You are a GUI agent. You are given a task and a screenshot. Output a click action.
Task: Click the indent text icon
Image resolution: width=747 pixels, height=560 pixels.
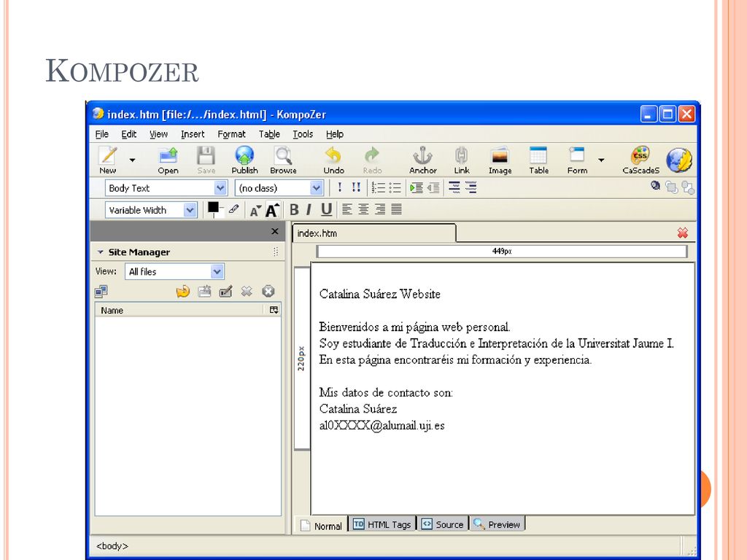pyautogui.click(x=417, y=187)
